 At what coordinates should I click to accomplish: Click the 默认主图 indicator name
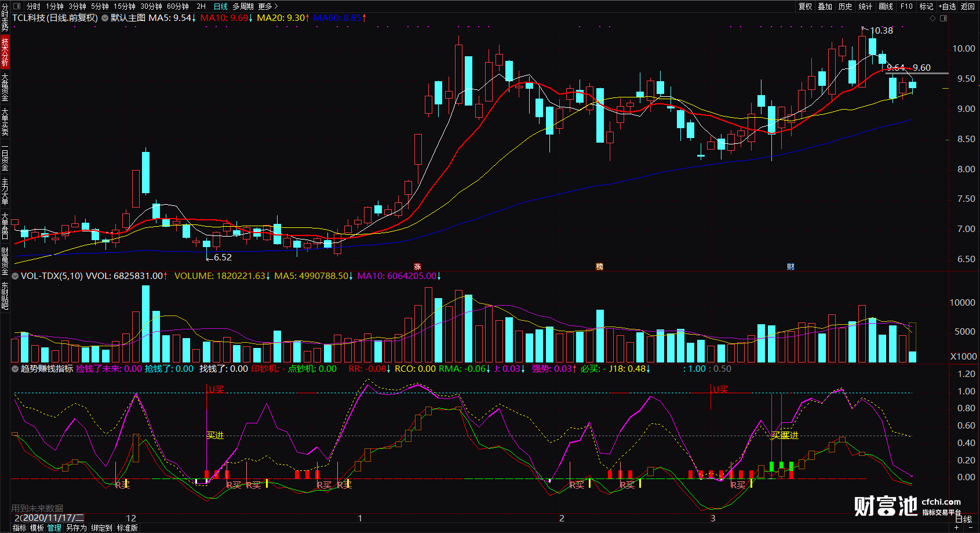click(128, 18)
